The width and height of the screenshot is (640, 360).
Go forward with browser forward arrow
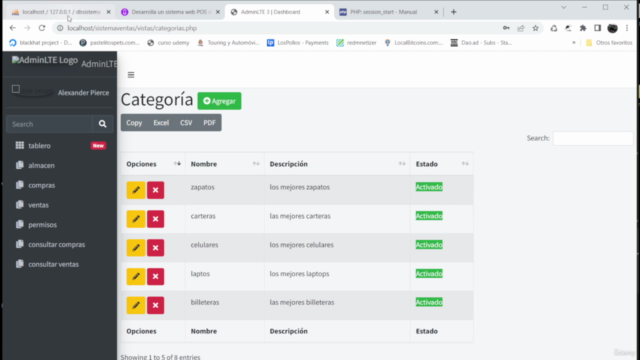[x=27, y=28]
